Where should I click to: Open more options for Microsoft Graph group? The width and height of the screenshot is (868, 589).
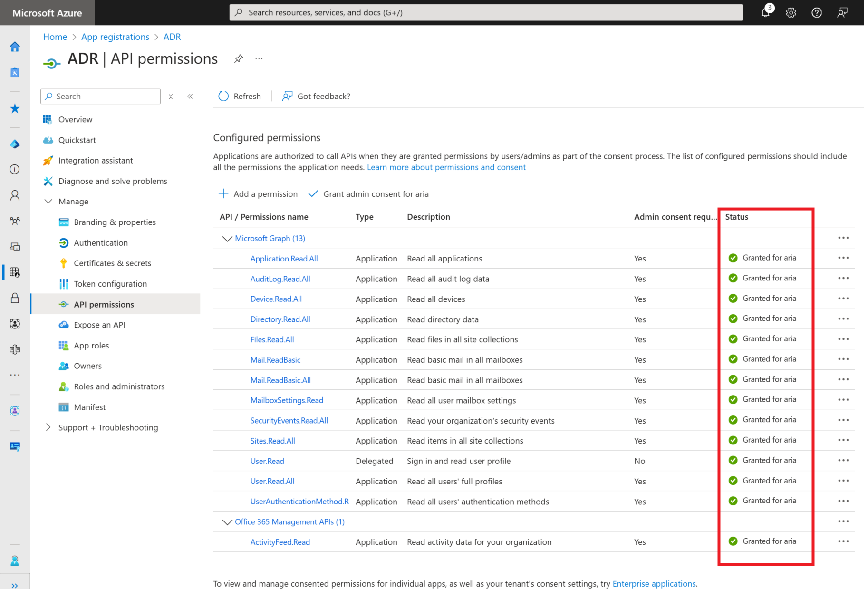point(843,238)
